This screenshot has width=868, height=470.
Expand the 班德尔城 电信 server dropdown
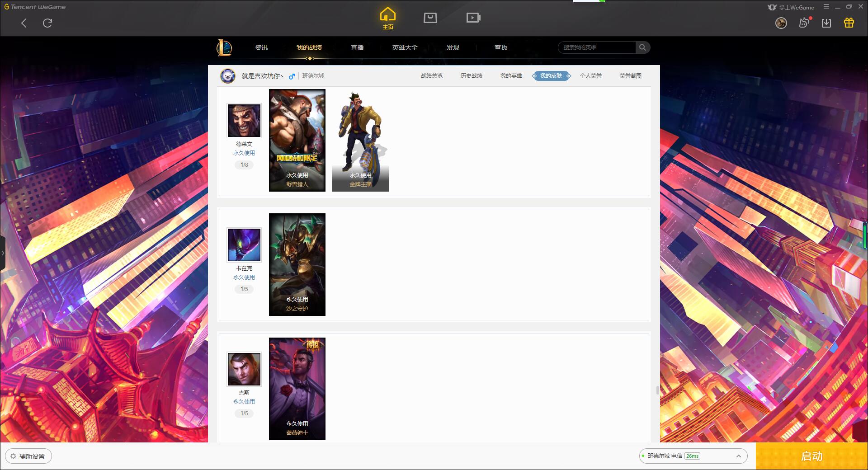coord(693,456)
